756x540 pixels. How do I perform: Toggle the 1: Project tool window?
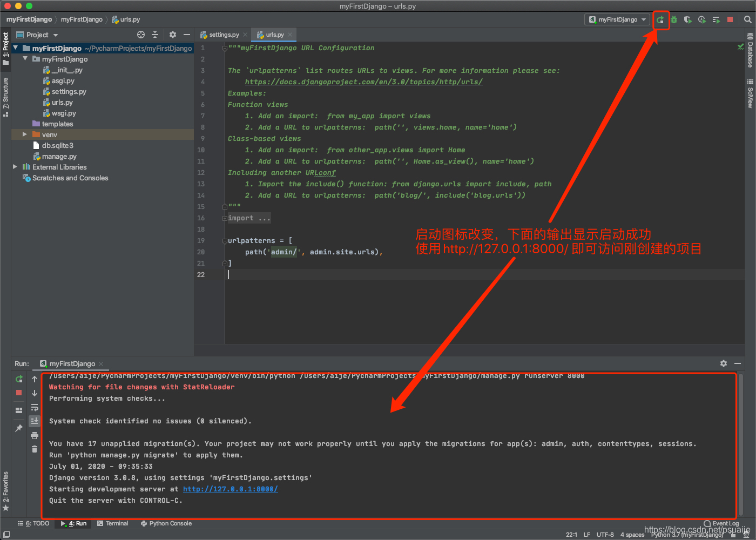[x=5, y=49]
